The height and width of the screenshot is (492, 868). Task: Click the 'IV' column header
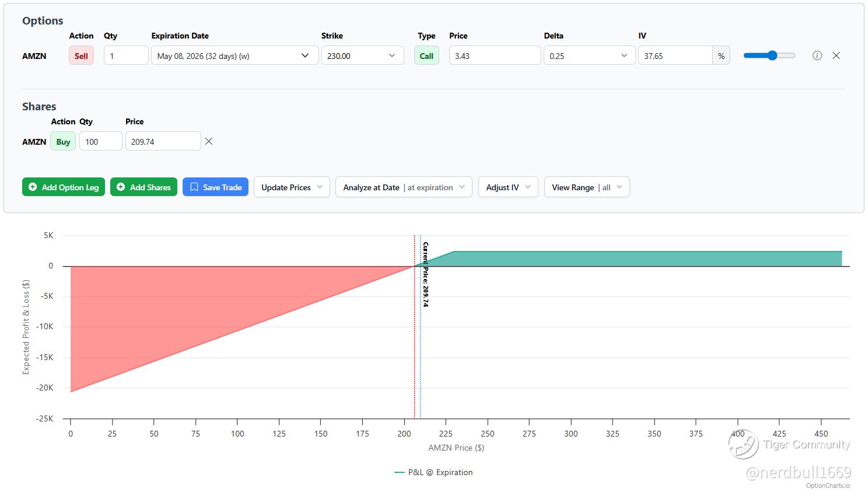tap(642, 36)
